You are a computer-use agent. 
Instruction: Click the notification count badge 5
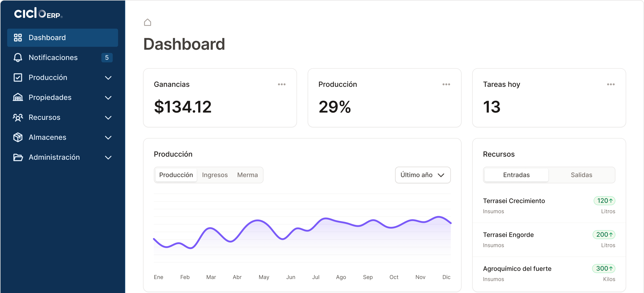(x=107, y=58)
